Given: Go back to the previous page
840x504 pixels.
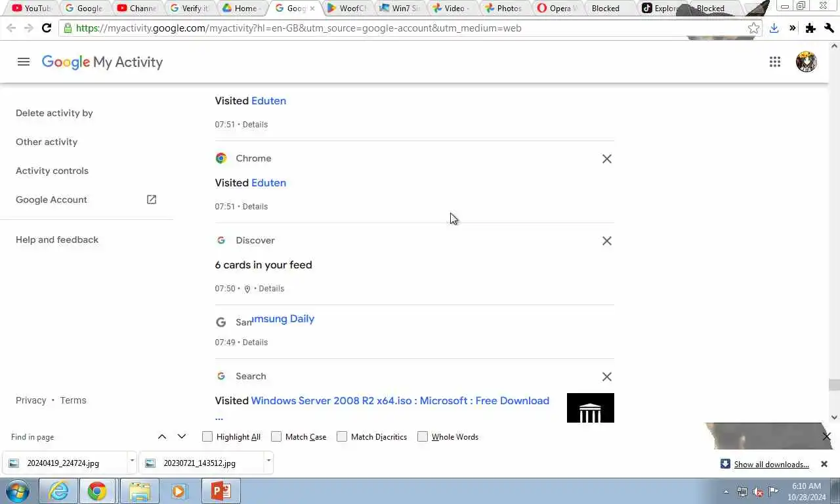Looking at the screenshot, I should [10, 28].
